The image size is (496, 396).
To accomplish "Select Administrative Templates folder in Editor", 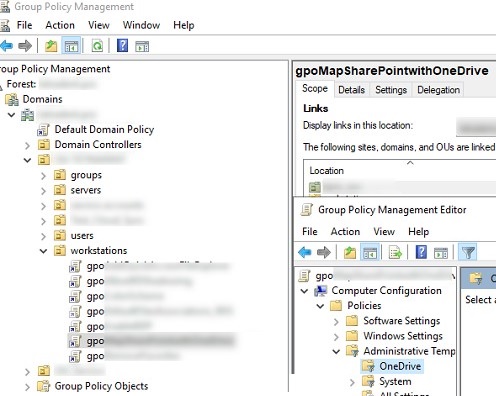I will [x=409, y=351].
